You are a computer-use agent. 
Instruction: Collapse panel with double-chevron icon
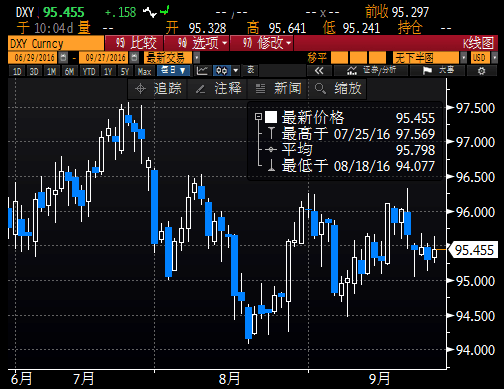point(319,71)
